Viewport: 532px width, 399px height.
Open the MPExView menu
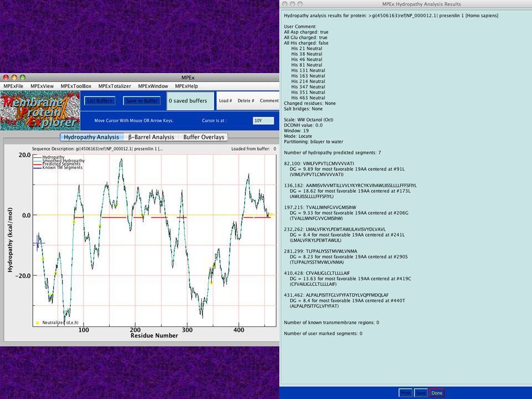click(42, 86)
